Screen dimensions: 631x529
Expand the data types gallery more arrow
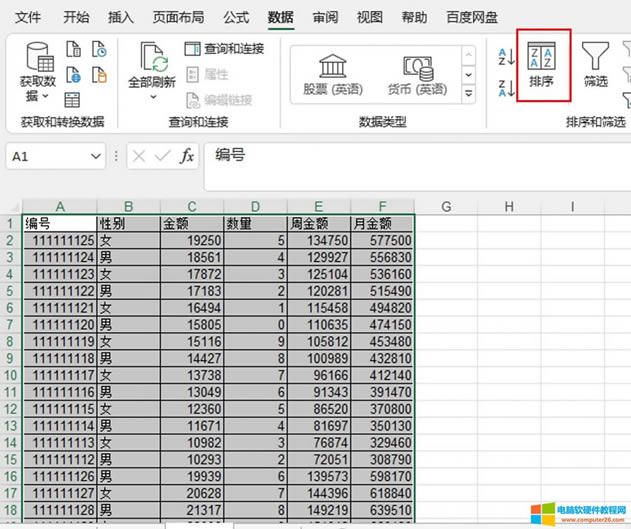tap(469, 93)
